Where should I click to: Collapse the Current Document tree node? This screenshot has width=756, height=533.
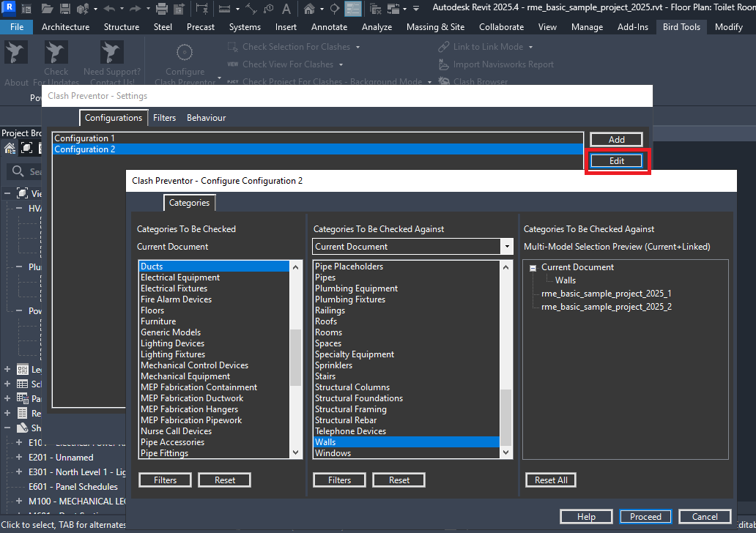(533, 268)
